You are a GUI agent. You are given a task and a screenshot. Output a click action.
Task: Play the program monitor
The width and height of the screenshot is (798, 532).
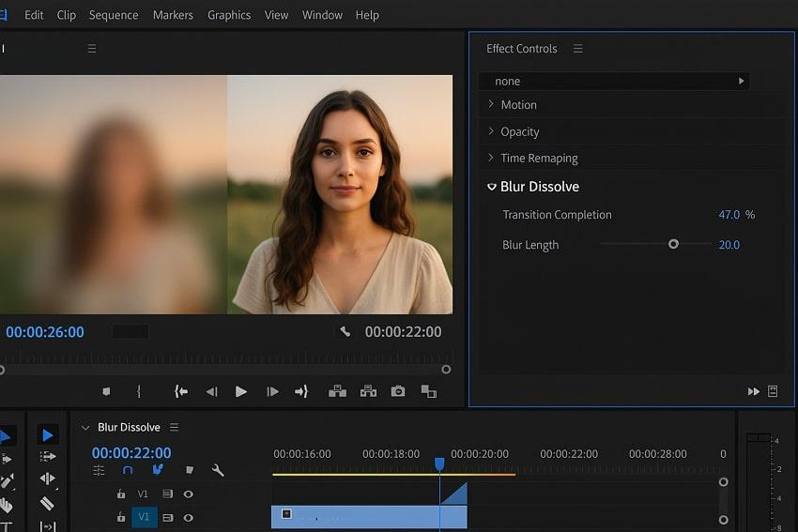pos(241,391)
